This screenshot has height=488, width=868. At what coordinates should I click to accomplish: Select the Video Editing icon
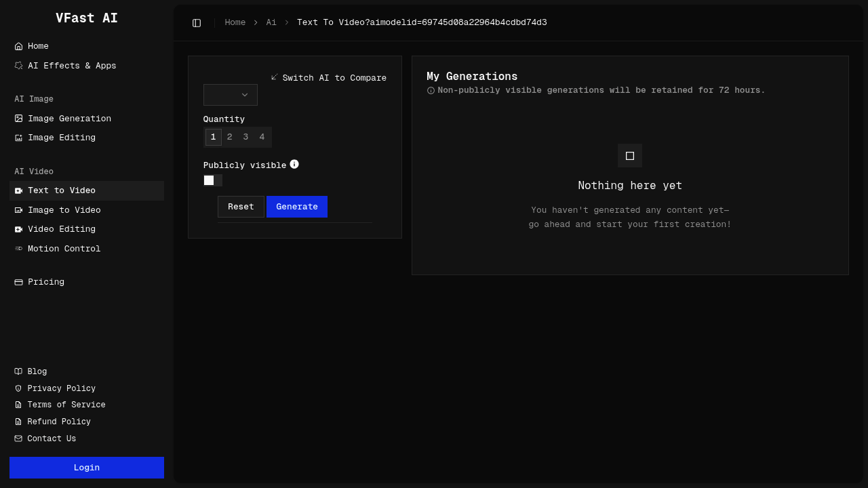(x=18, y=229)
